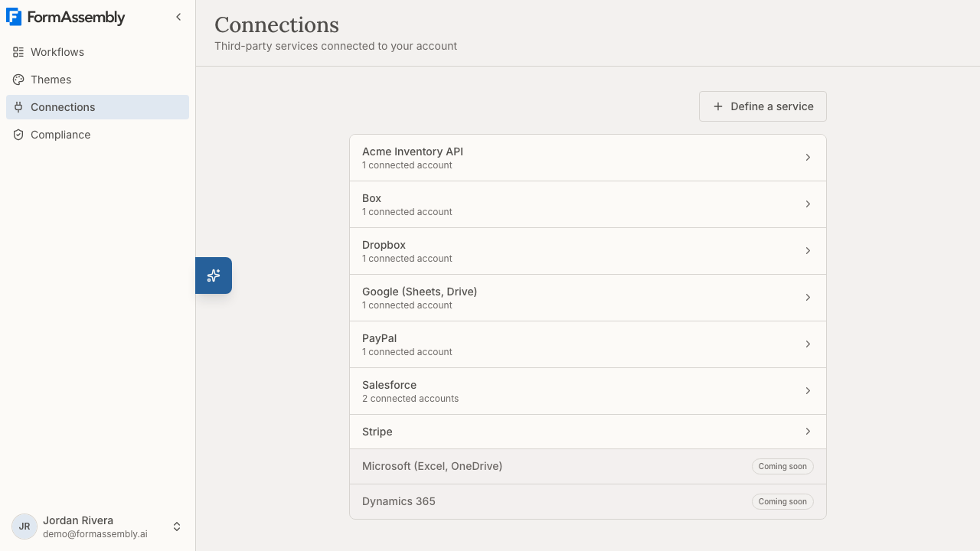Click the Dynamics 365 label
Screen dimensions: 980x551
399,501
